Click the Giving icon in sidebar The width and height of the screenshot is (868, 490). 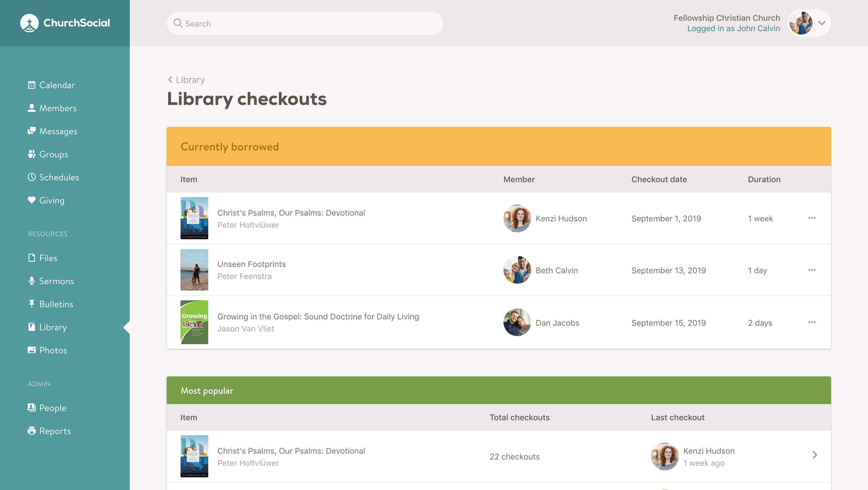pos(31,200)
